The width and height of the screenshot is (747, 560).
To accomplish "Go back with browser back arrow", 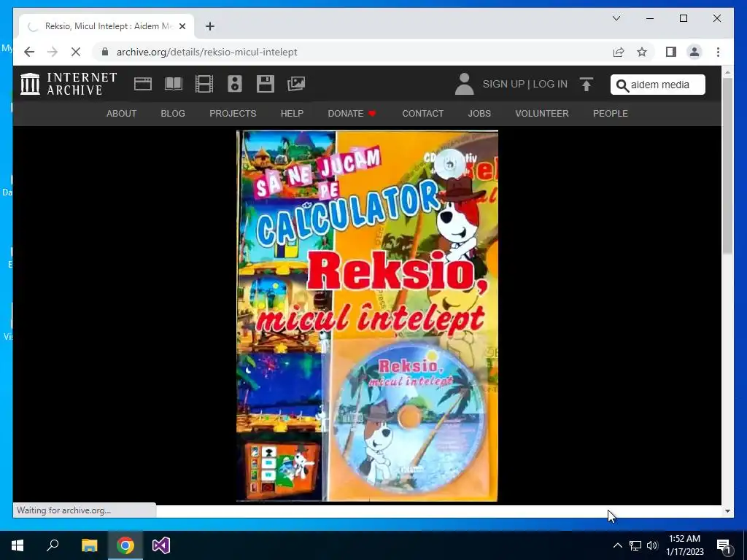I will pos(29,52).
